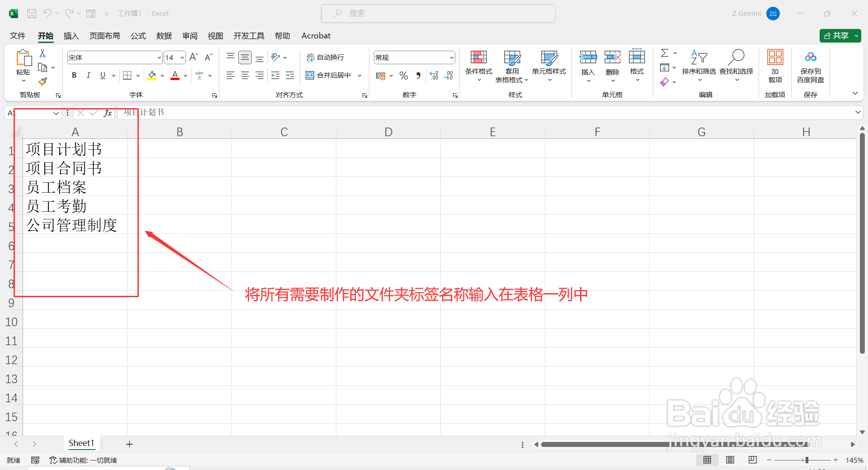Select the Sheet1 tab
Viewport: 868px width, 470px height.
[81, 443]
